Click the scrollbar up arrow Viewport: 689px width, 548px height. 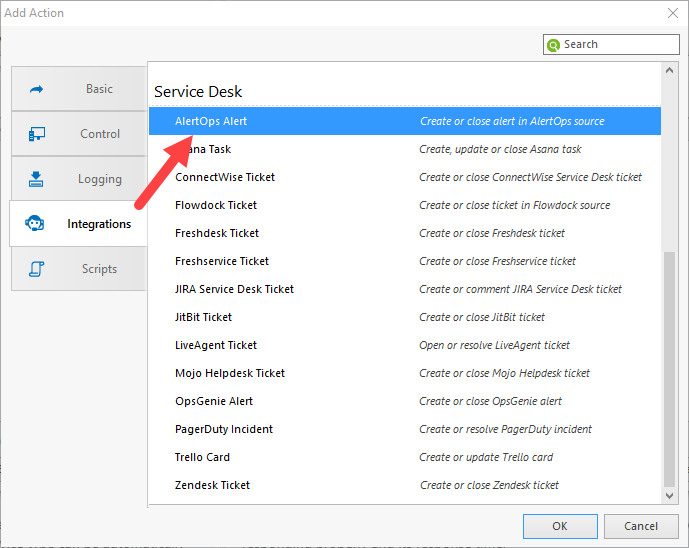[x=669, y=70]
